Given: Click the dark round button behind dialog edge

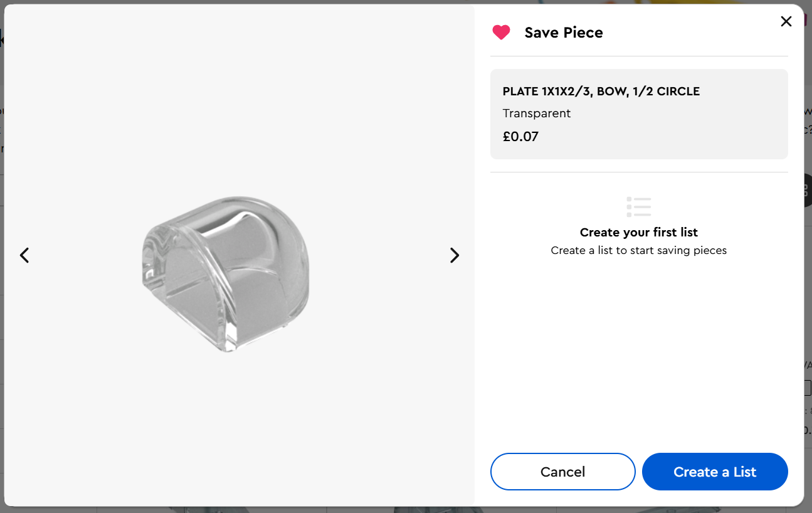Looking at the screenshot, I should click(x=808, y=191).
